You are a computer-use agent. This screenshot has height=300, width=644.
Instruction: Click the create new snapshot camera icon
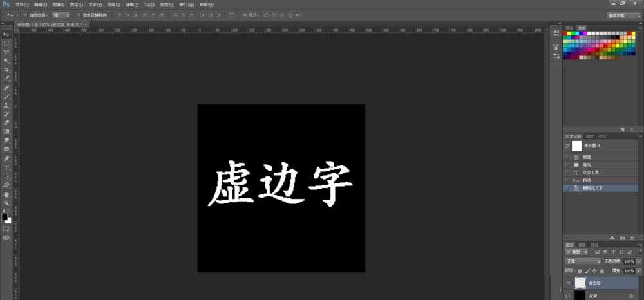point(623,237)
